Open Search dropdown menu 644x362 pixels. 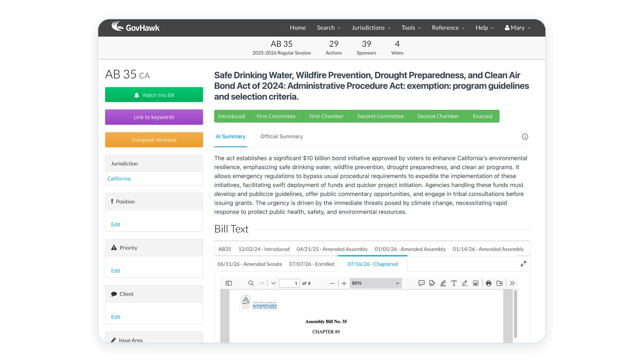(x=328, y=28)
